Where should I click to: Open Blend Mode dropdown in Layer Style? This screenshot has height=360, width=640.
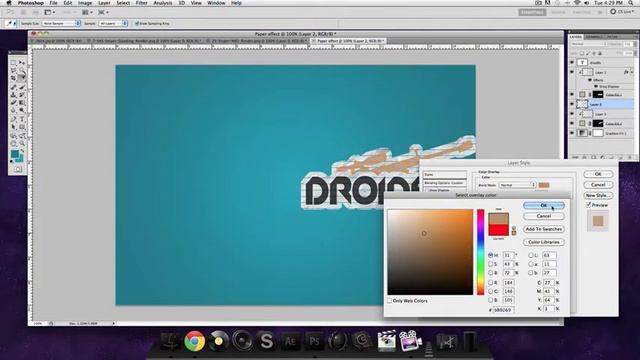(x=517, y=185)
